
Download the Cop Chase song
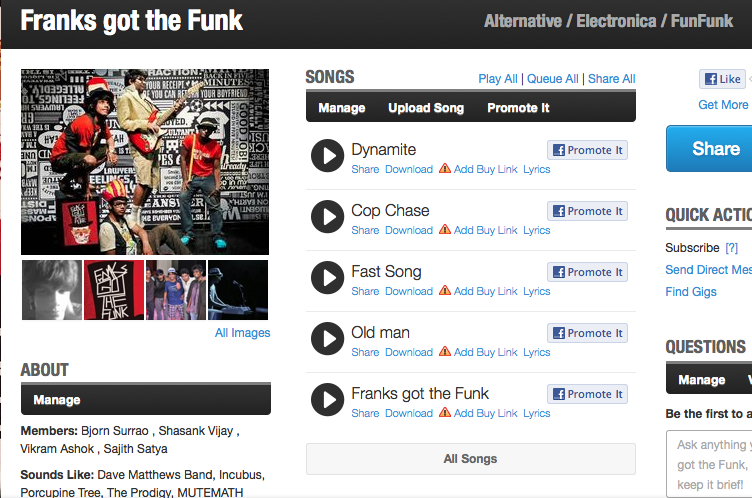(x=409, y=230)
